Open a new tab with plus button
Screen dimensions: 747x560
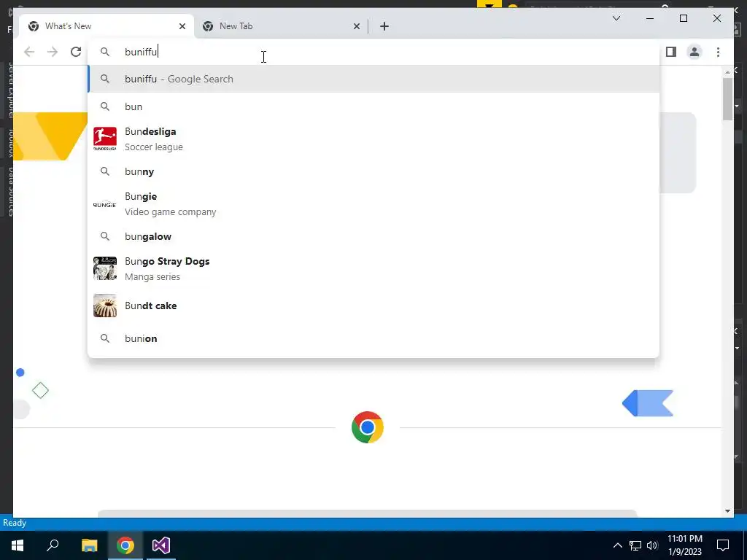pos(384,26)
